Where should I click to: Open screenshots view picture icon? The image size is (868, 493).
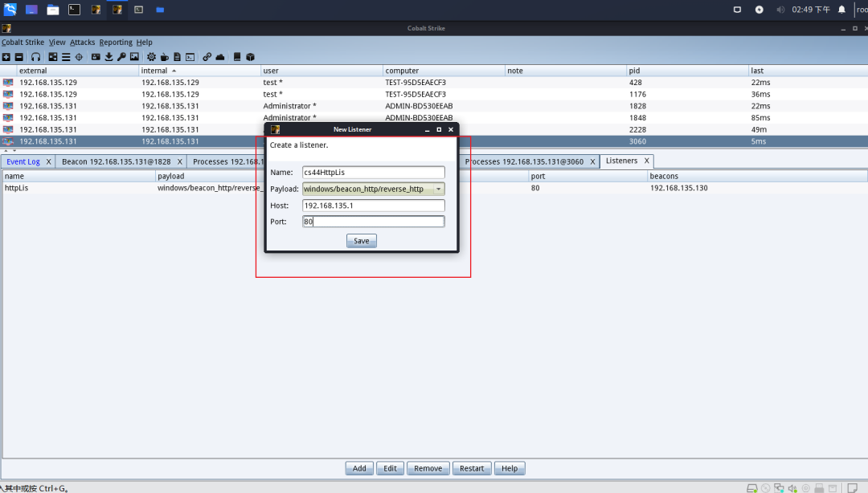tap(134, 57)
